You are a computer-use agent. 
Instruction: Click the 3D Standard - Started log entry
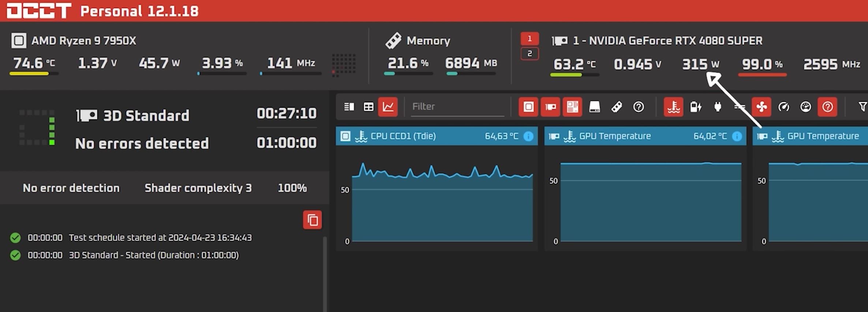point(133,255)
